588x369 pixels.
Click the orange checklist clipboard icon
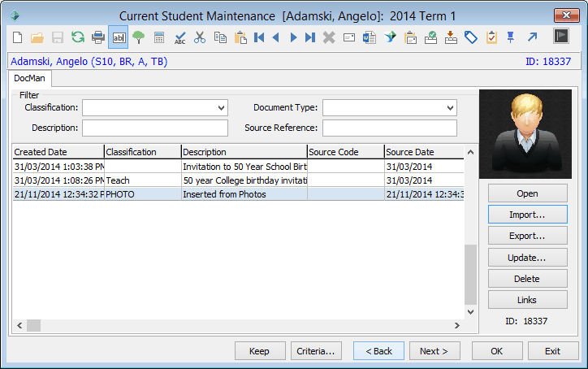(x=491, y=37)
